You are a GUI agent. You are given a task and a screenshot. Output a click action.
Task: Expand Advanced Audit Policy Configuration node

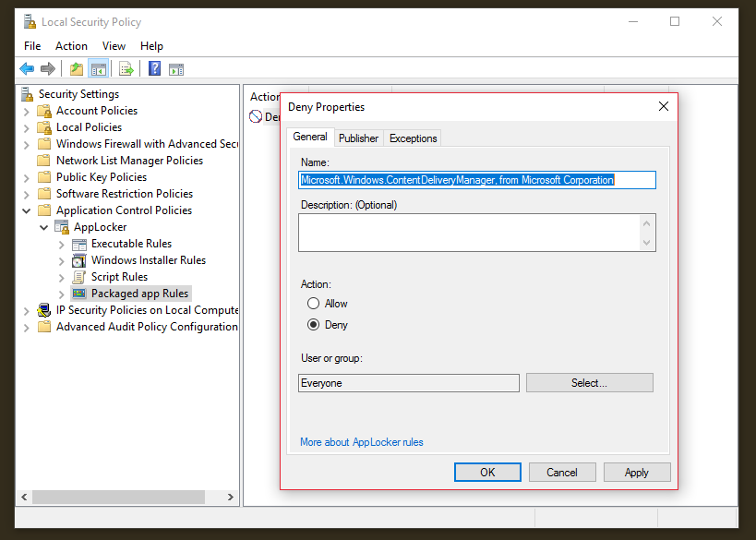(27, 328)
